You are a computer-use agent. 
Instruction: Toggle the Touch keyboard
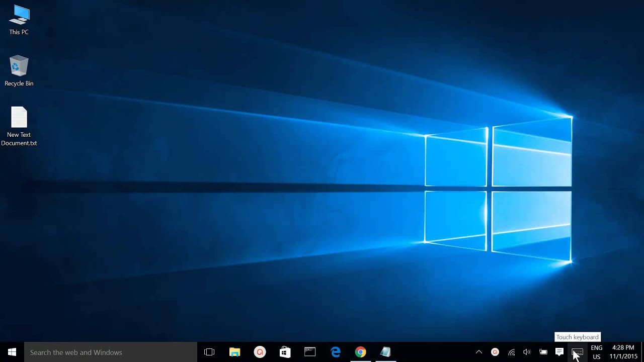point(576,352)
